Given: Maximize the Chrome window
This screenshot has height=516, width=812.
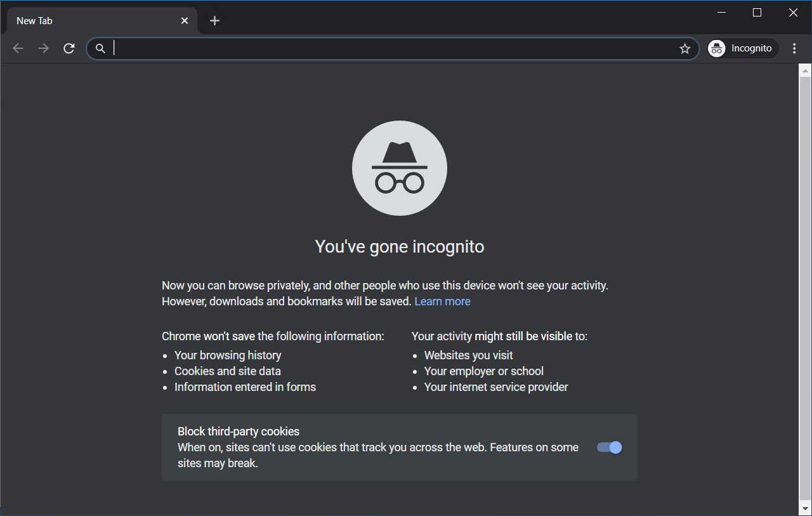Looking at the screenshot, I should (x=757, y=13).
